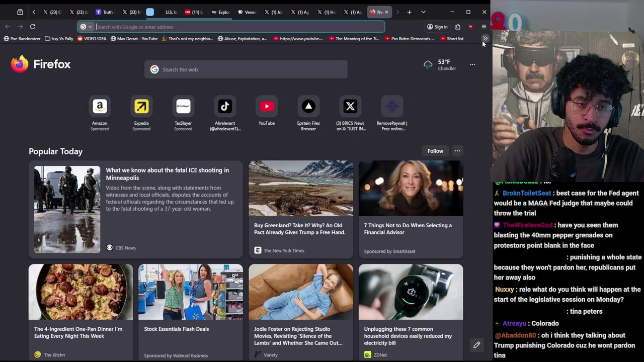Image resolution: width=644 pixels, height=362 pixels.
Task: Open the Chandler weather widget
Action: 440,65
